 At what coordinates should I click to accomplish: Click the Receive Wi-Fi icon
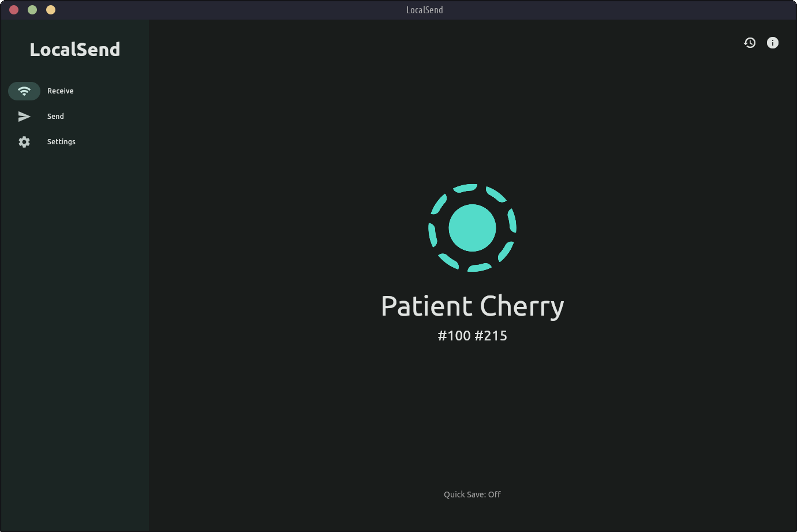coord(24,91)
